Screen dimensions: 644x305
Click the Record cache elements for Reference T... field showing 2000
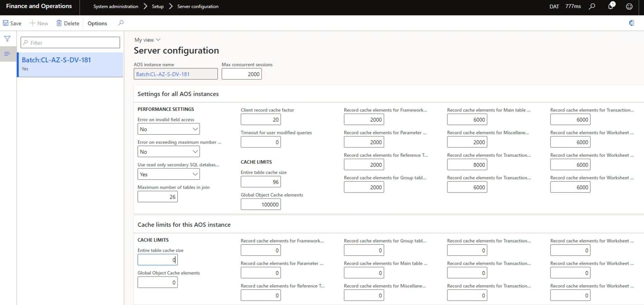click(364, 164)
